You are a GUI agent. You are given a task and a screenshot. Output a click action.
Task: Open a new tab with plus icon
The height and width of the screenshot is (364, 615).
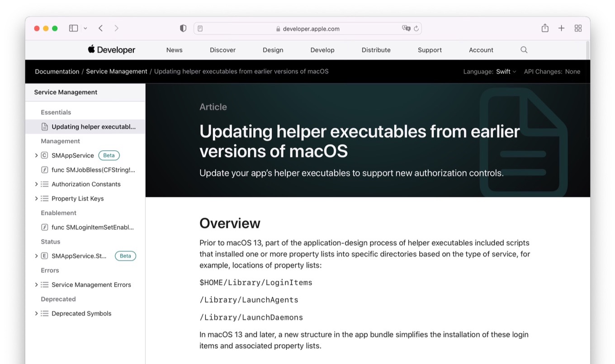[561, 28]
